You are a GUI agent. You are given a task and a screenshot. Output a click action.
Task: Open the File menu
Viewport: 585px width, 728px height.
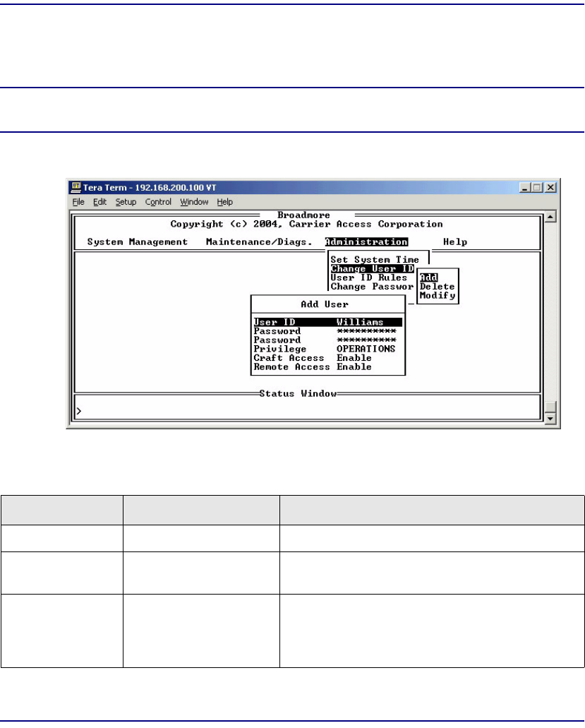point(78,202)
